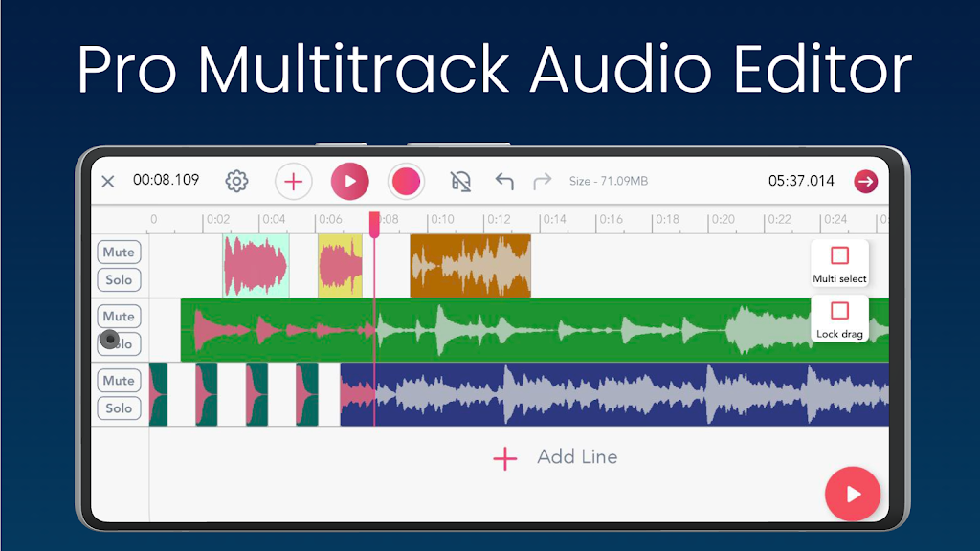Close the editor with the X
Screen dimensions: 980x551
click(108, 181)
